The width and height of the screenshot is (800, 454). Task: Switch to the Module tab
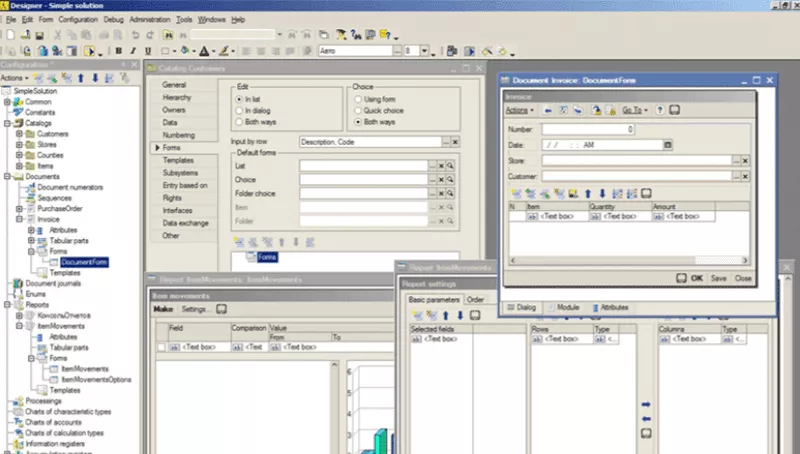563,307
